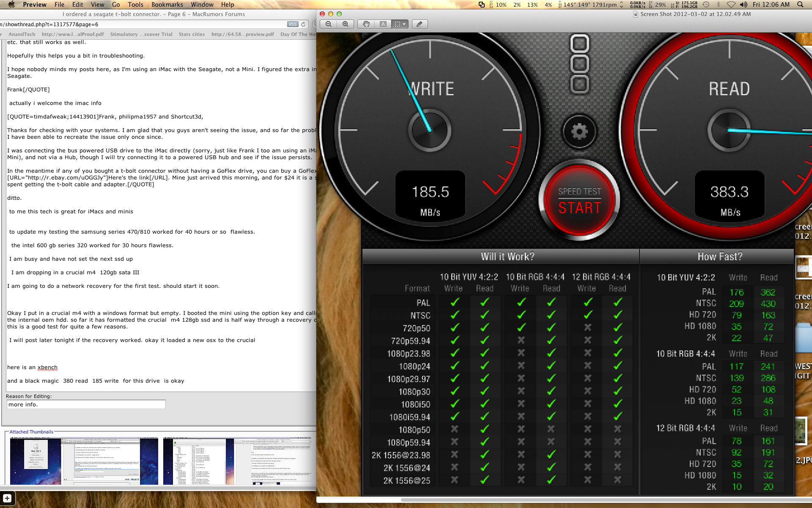The width and height of the screenshot is (812, 508).
Task: Click the misspelled word xbench in post
Action: pos(47,367)
